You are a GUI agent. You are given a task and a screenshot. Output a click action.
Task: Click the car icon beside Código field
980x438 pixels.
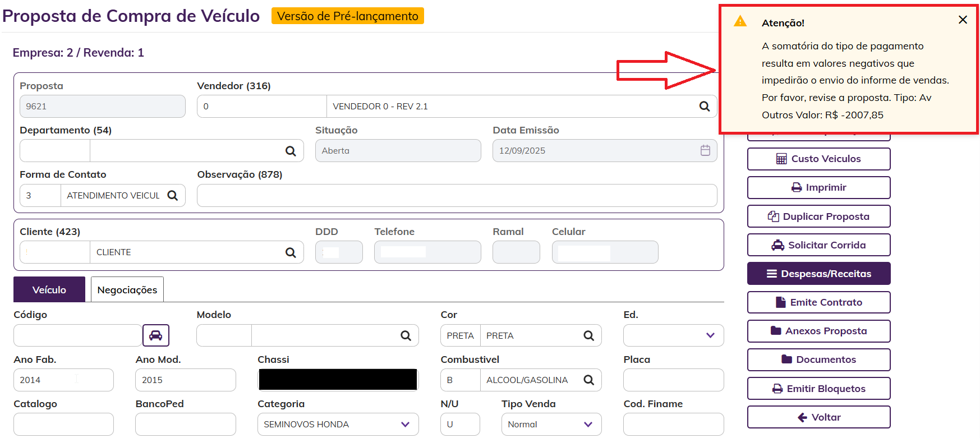(155, 335)
